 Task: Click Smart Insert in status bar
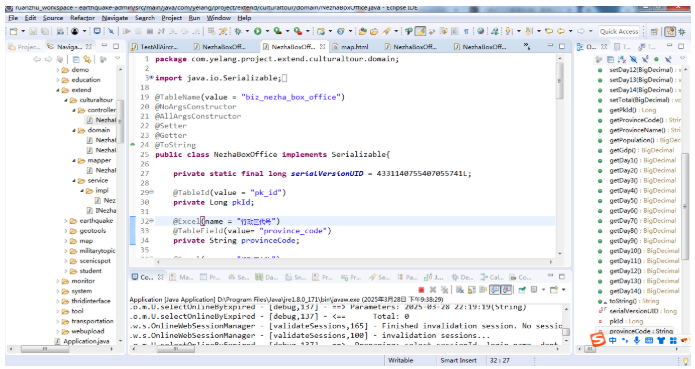pyautogui.click(x=458, y=361)
